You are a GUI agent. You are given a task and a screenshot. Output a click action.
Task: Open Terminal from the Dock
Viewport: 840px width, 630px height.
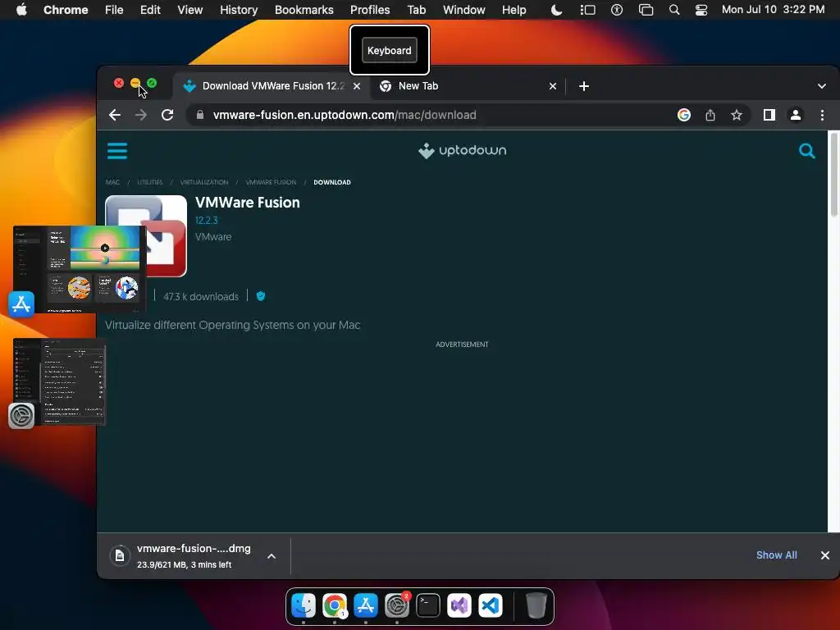(428, 605)
